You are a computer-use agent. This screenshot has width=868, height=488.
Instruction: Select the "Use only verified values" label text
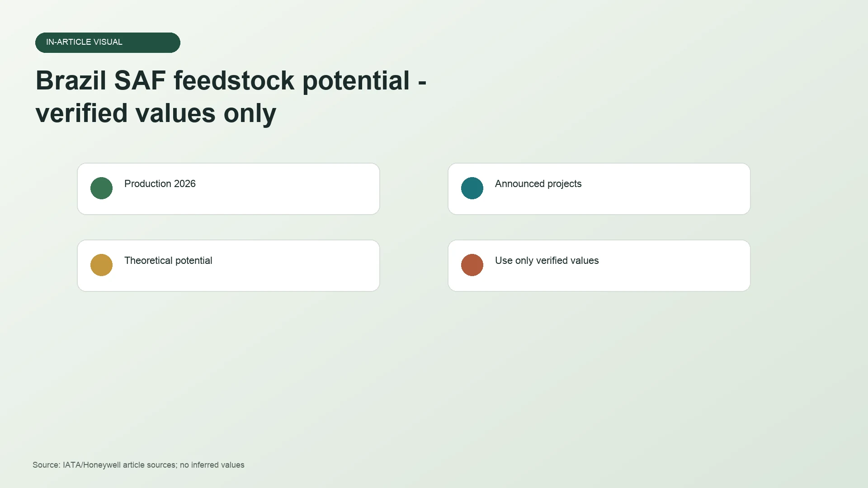[547, 261]
